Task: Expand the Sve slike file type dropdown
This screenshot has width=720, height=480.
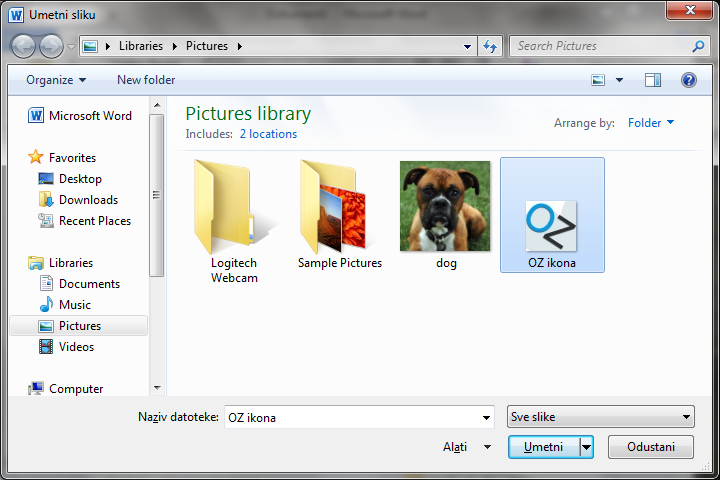Action: point(600,417)
